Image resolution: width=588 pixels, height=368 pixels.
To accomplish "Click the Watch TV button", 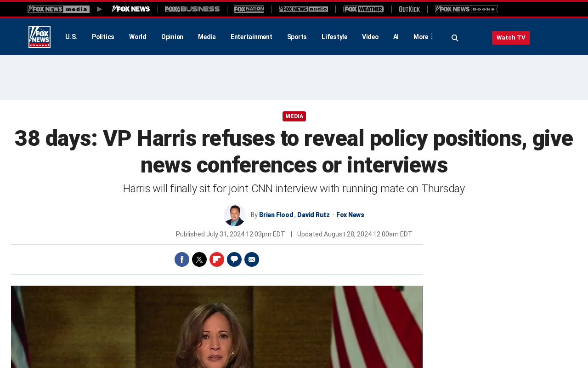I will click(x=511, y=38).
